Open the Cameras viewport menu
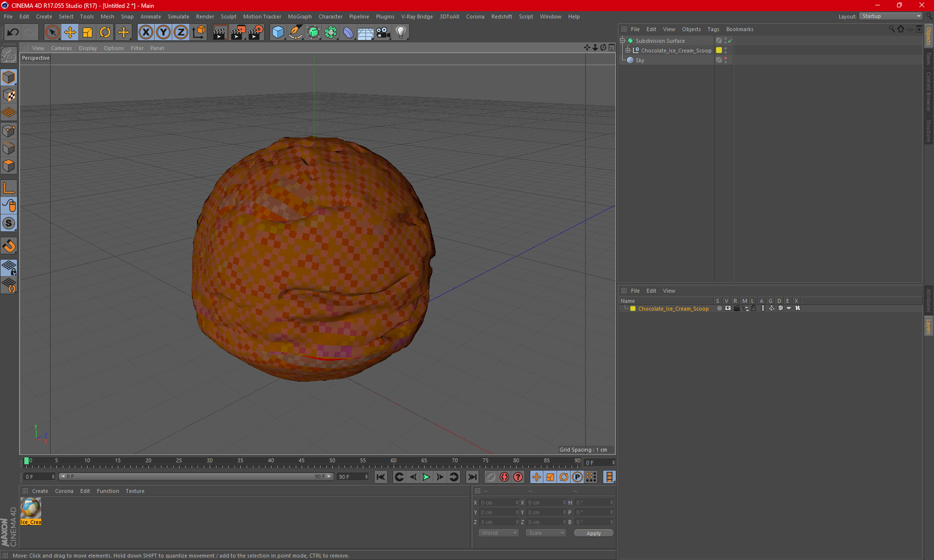This screenshot has width=934, height=560. tap(61, 48)
